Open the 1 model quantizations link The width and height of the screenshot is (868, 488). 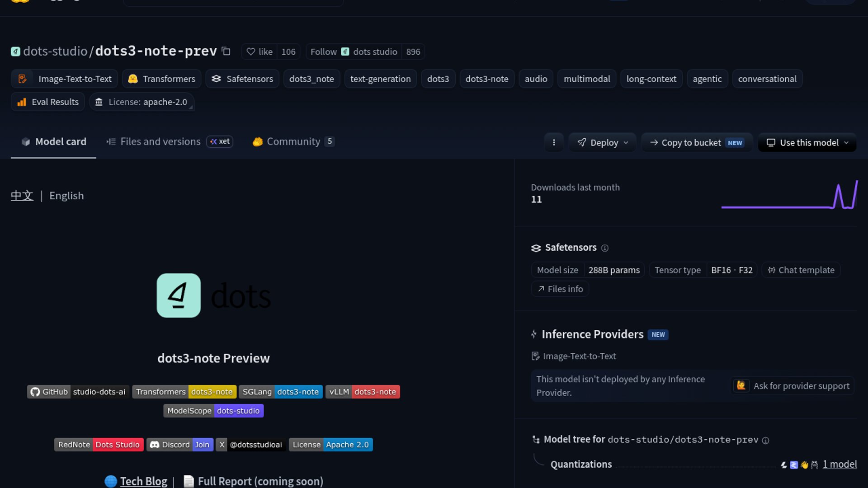point(840,465)
